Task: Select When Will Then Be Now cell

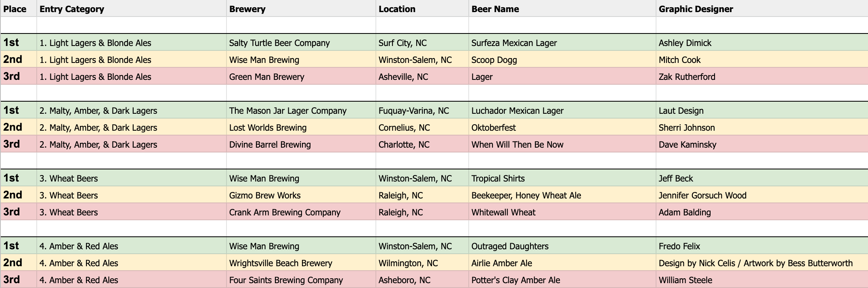Action: [x=562, y=144]
